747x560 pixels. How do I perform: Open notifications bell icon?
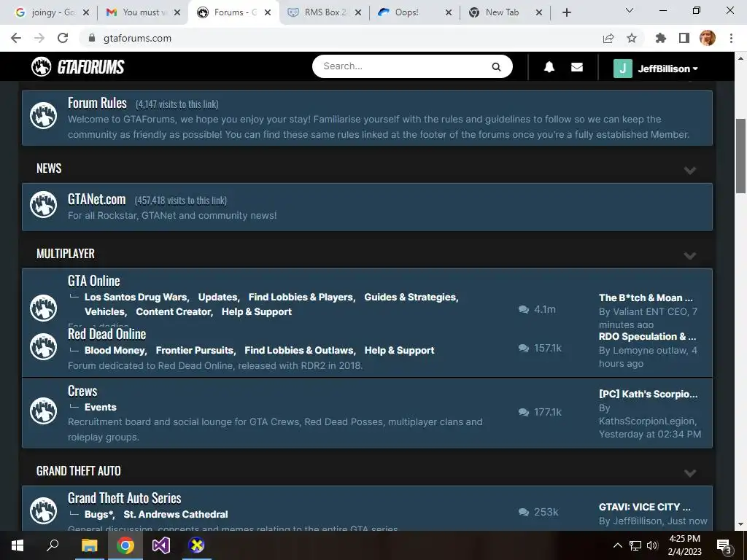(549, 67)
